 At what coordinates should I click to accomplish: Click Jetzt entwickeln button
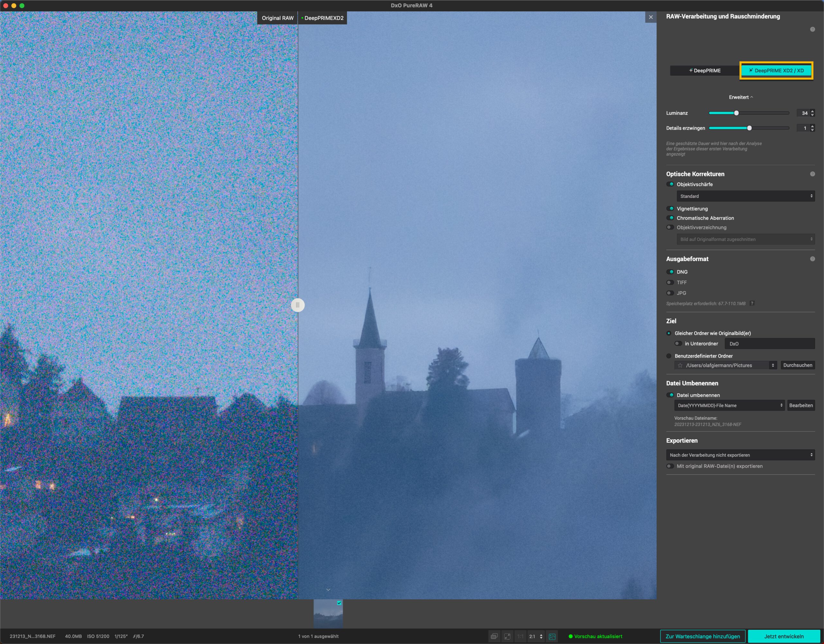pyautogui.click(x=784, y=637)
